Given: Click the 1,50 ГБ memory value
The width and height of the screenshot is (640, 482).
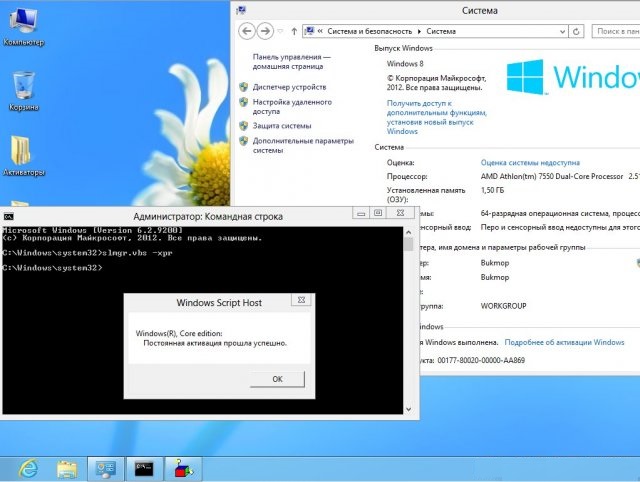Looking at the screenshot, I should point(492,190).
